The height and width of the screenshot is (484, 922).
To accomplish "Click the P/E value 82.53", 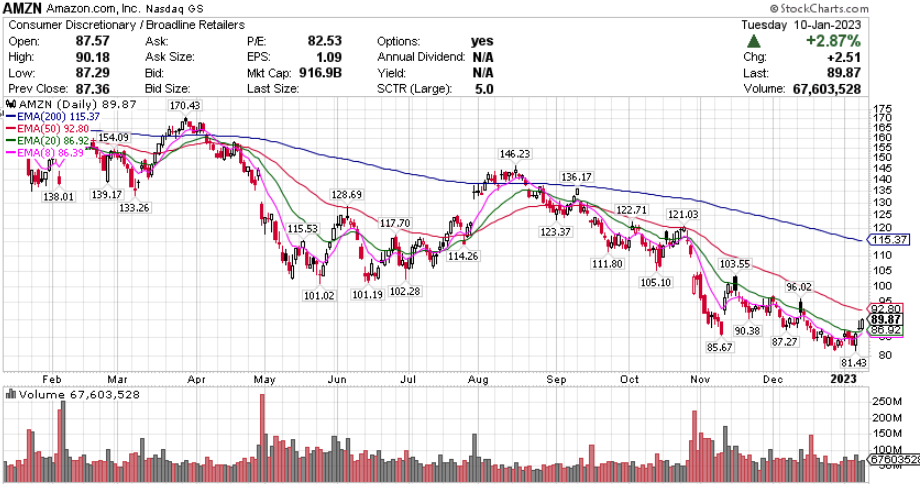I will coord(325,41).
